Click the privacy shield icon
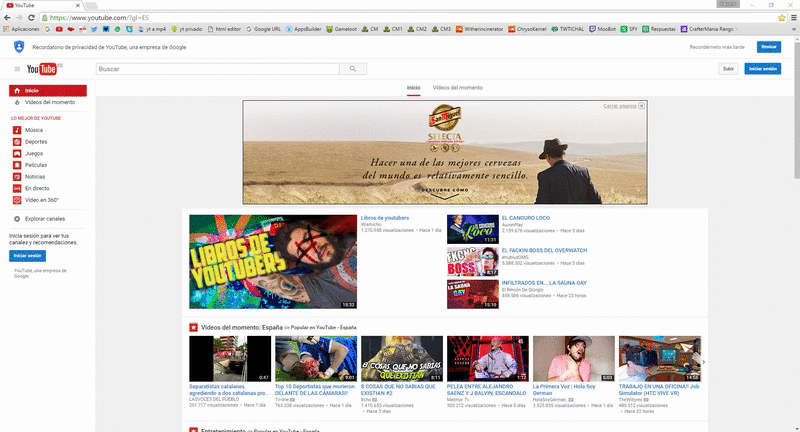The image size is (800, 432). click(x=19, y=47)
